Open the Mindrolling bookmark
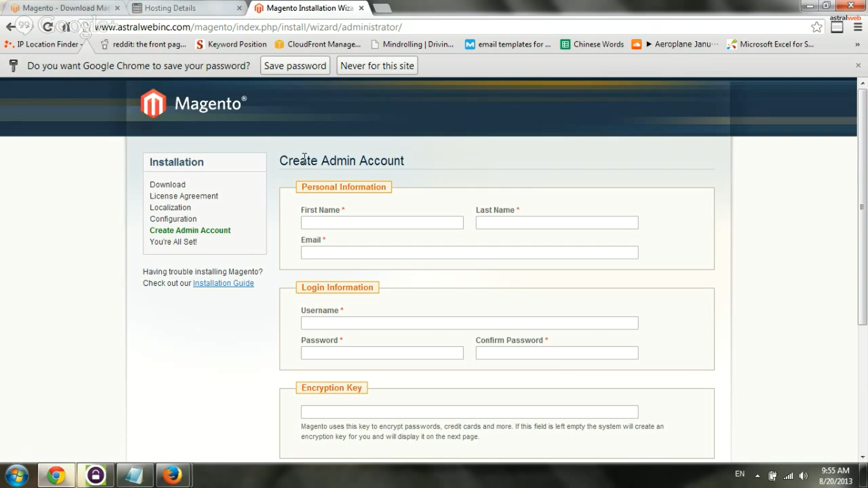The image size is (868, 488). tap(412, 44)
